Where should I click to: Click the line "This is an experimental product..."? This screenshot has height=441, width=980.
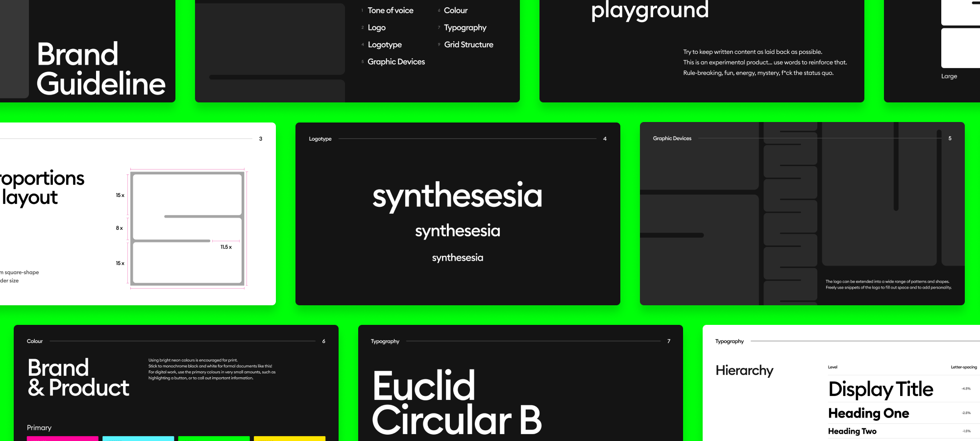click(765, 62)
